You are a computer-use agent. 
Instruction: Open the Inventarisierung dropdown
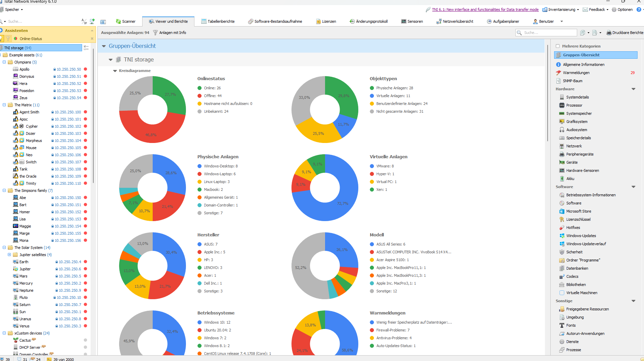561,10
